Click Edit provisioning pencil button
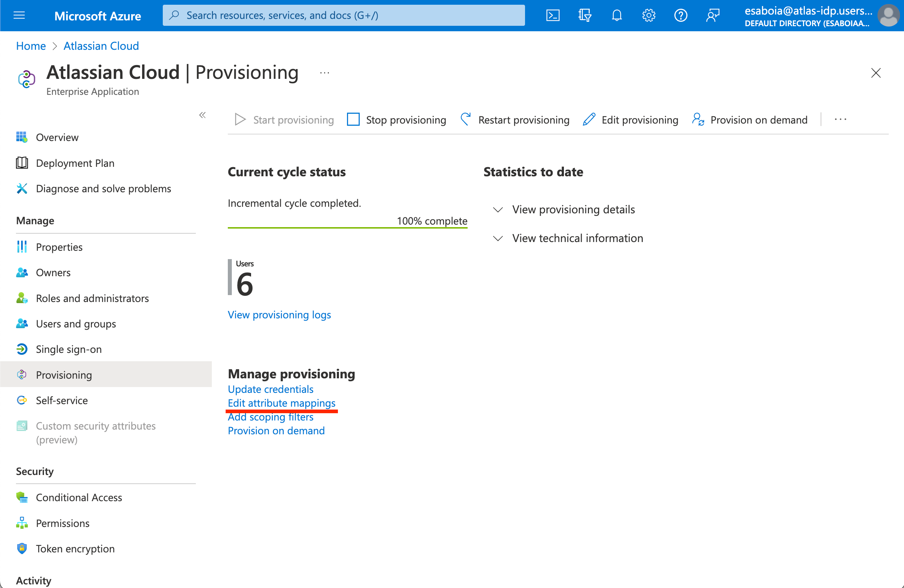The height and width of the screenshot is (588, 904). point(630,120)
